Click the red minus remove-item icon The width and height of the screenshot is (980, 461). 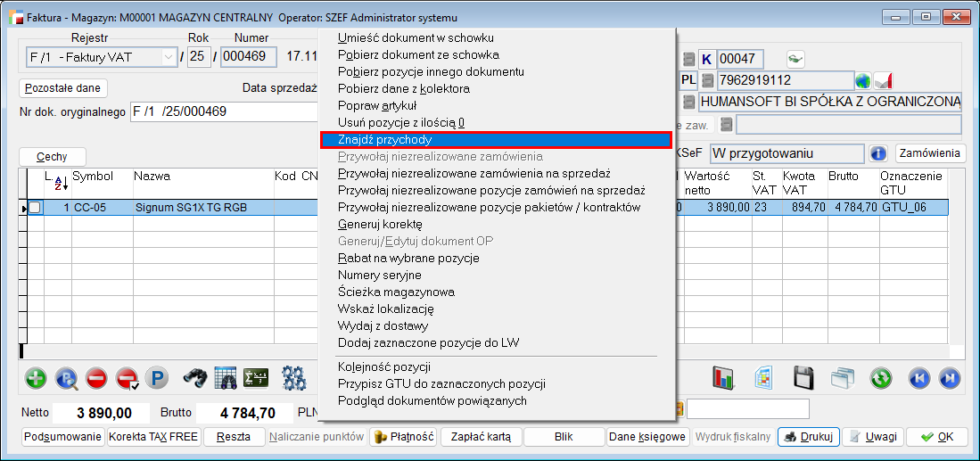96,378
